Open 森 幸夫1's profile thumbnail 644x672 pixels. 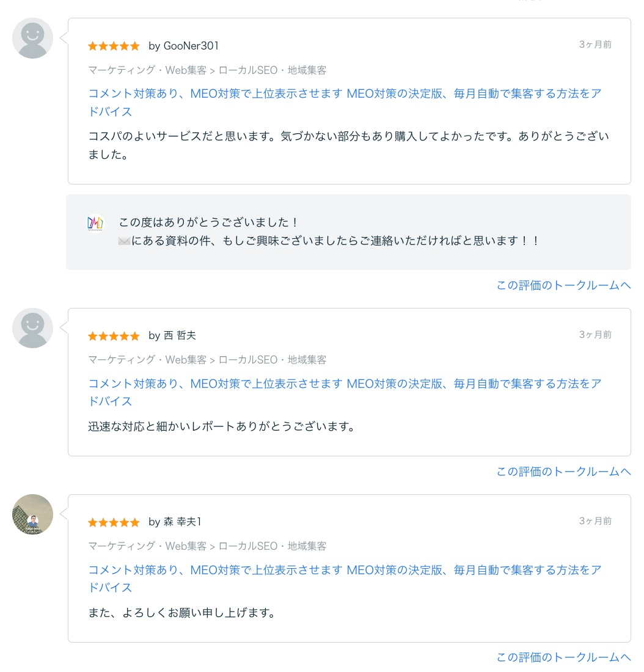click(32, 514)
